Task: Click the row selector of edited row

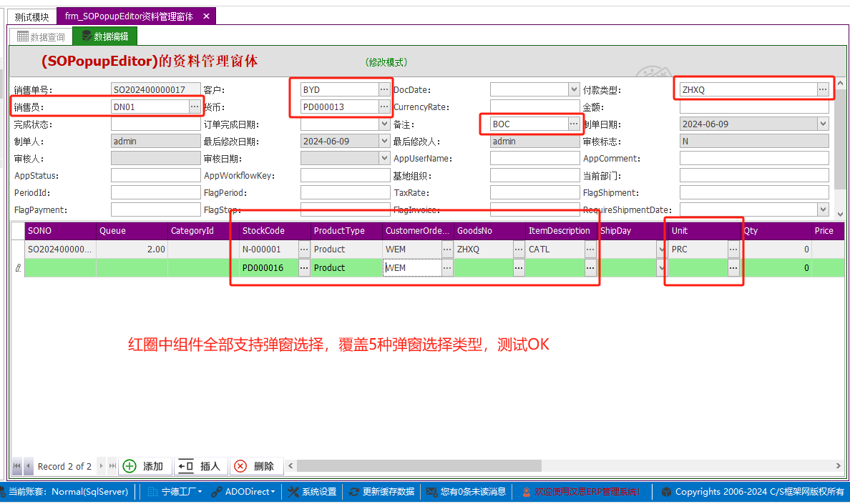Action: coord(18,268)
